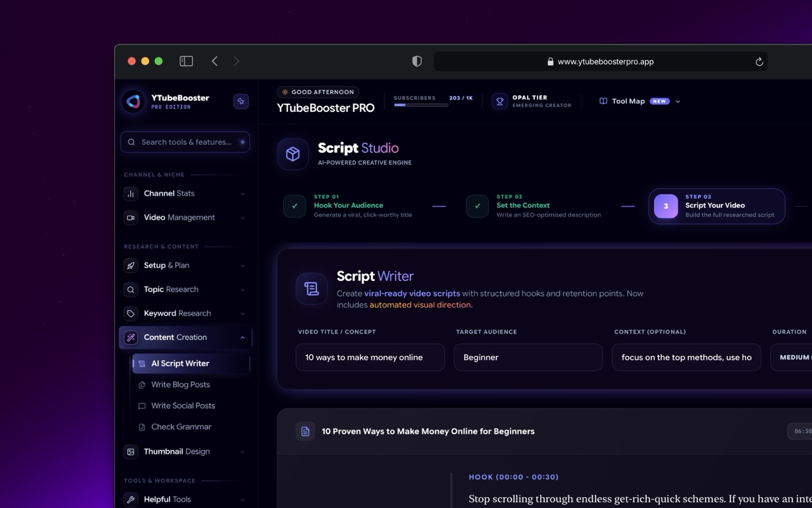
Task: Click the 'AI-POWERED CREATIVE ENGINE' subtitle
Action: (365, 163)
